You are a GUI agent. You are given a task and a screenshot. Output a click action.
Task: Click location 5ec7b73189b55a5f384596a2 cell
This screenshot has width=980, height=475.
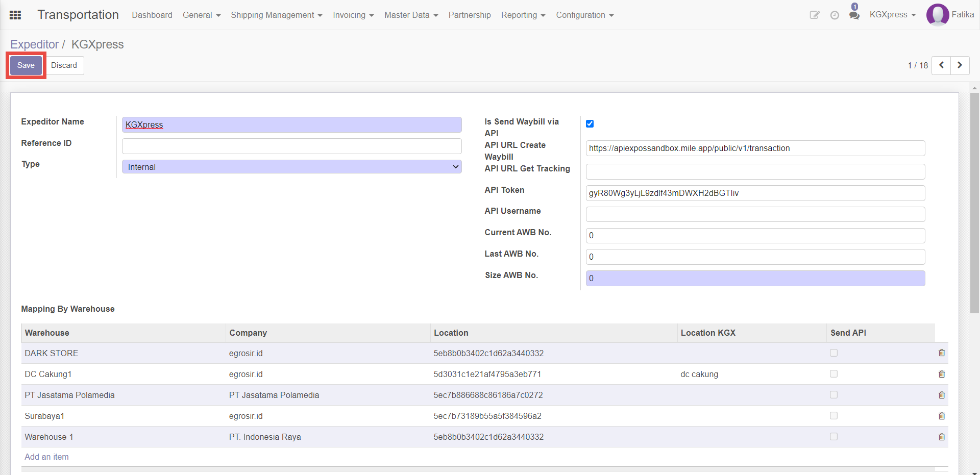coord(554,416)
